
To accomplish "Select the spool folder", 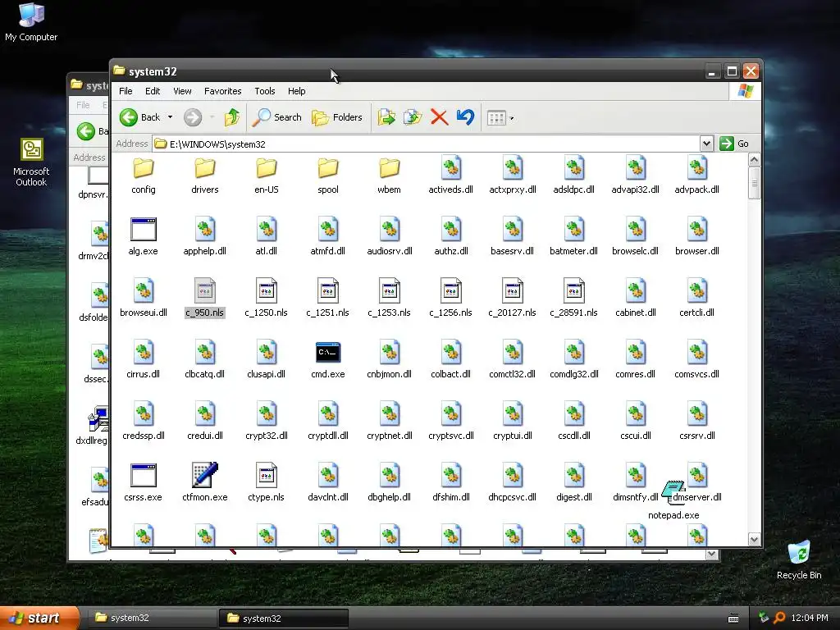I will pyautogui.click(x=328, y=175).
